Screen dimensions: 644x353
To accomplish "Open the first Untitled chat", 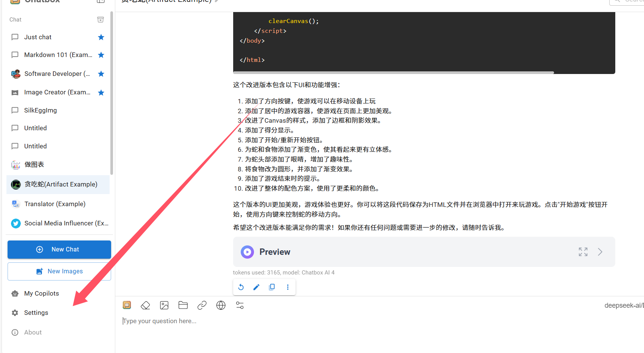I will click(x=58, y=128).
